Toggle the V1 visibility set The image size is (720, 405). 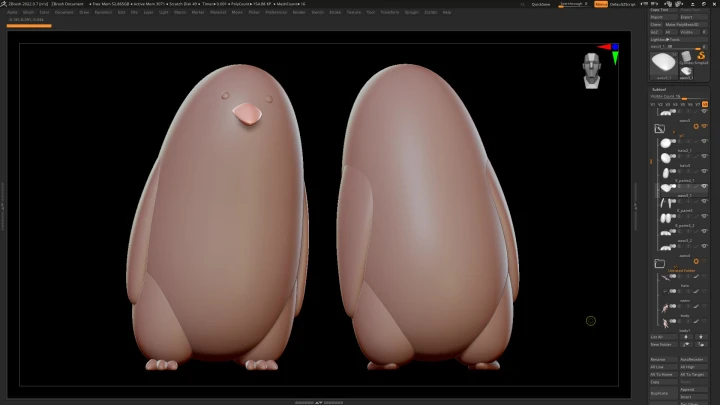click(x=654, y=104)
